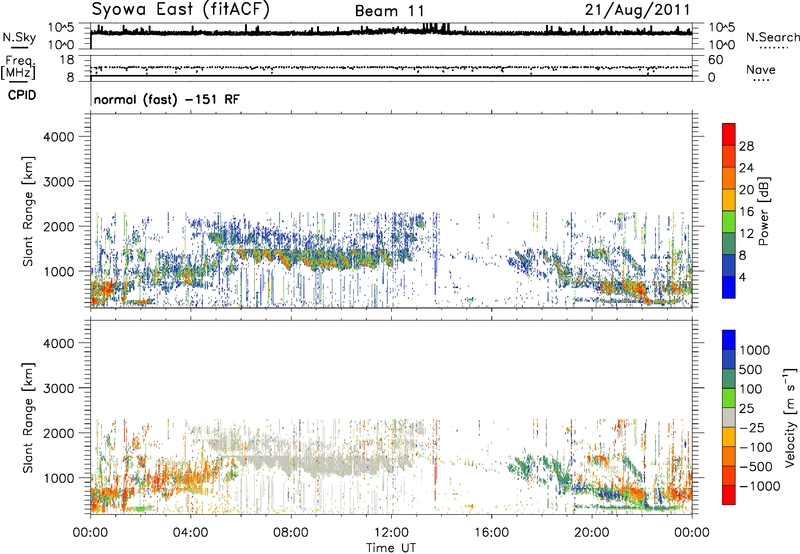The height and width of the screenshot is (554, 800).
Task: Click the '16:00' time tick label
Action: (492, 533)
